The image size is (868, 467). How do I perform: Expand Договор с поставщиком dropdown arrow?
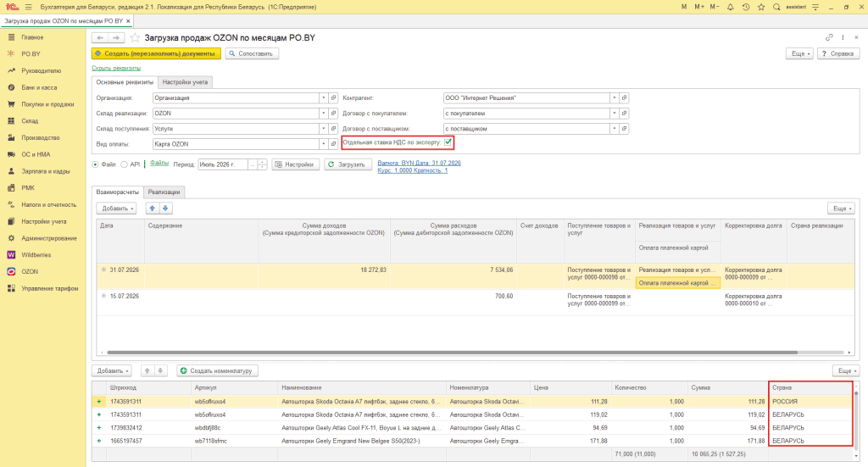pyautogui.click(x=614, y=128)
